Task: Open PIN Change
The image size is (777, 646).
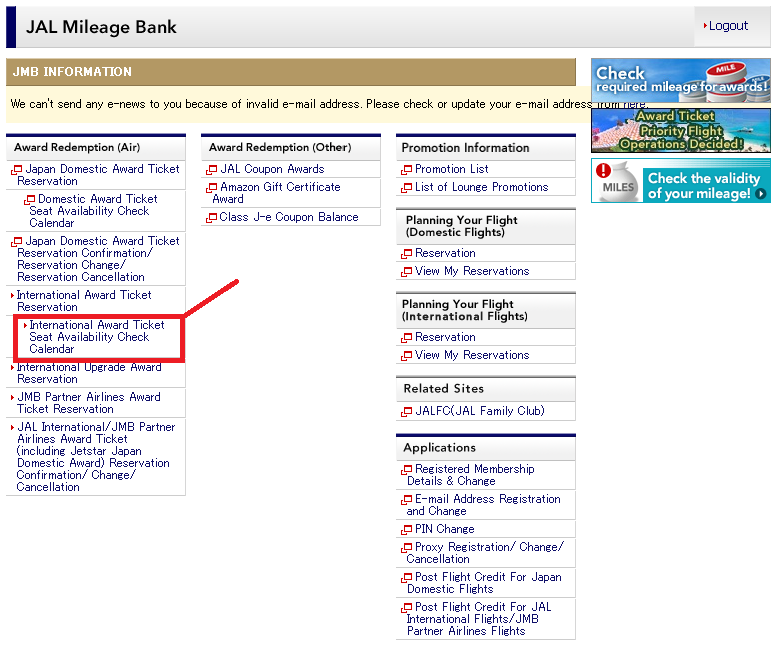Action: [444, 529]
